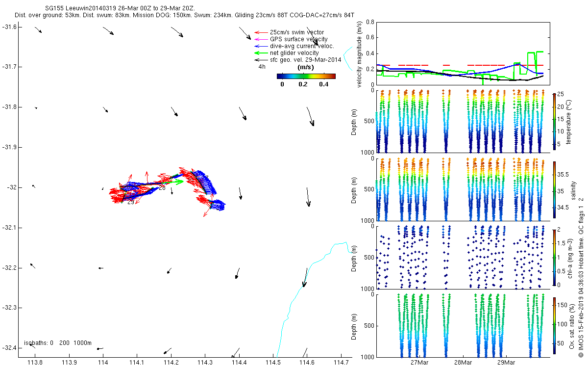
Task: Click the '-32.4' latitude tick label
Action: (10, 348)
